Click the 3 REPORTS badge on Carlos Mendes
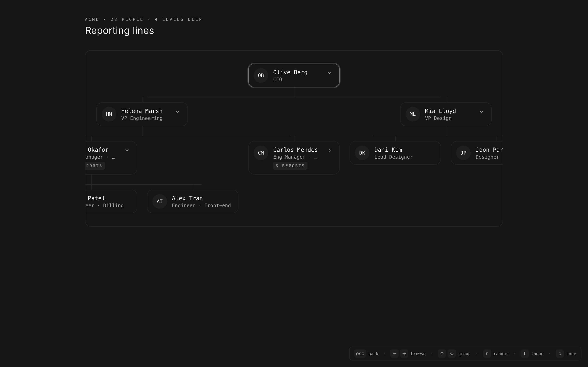 pos(290,166)
